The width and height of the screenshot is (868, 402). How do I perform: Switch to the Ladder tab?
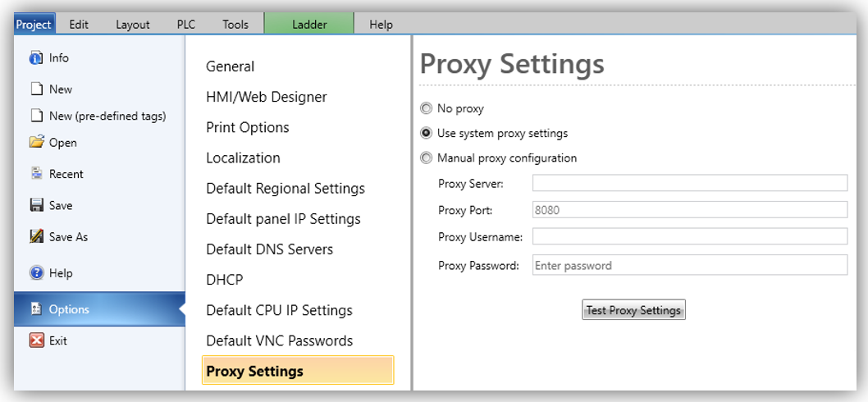(x=309, y=25)
